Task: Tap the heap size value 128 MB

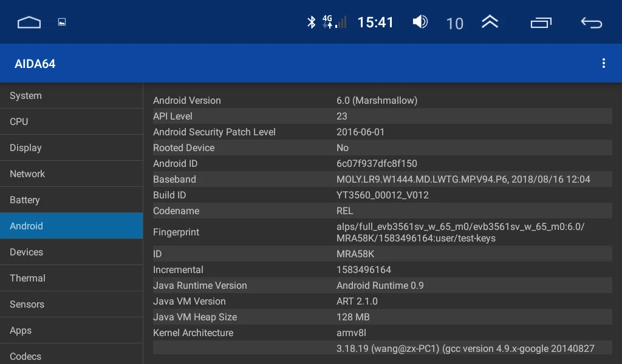Action: tap(353, 317)
